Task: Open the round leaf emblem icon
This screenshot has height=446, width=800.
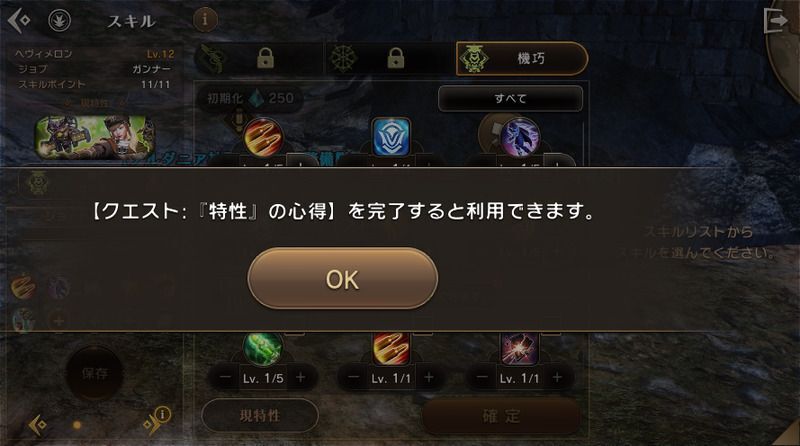Action: 60,20
